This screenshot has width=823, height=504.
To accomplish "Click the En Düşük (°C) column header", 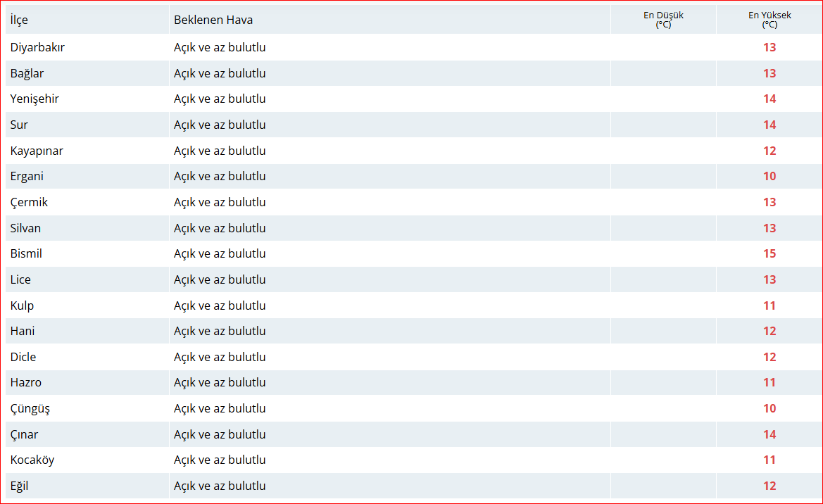I will click(663, 20).
